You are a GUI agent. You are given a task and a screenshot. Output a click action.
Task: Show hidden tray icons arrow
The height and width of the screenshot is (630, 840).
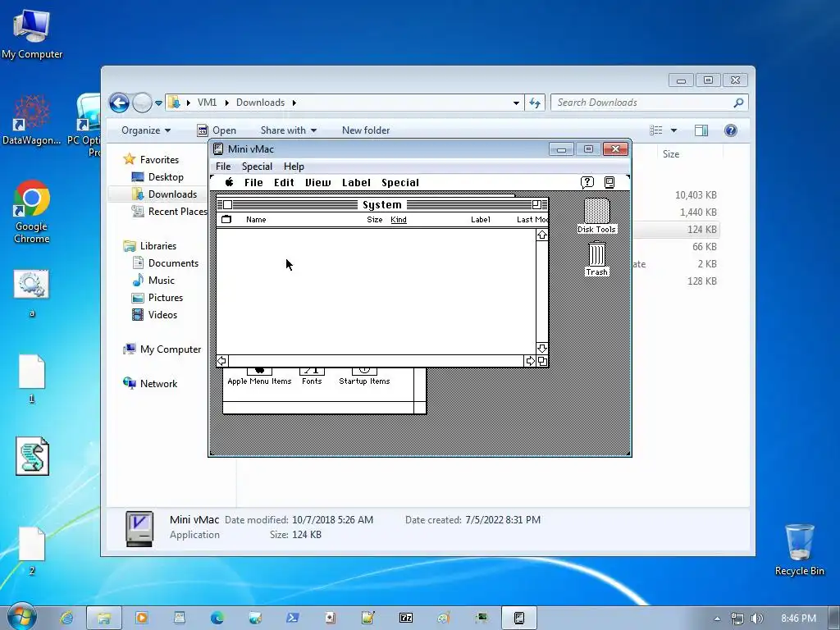717,619
